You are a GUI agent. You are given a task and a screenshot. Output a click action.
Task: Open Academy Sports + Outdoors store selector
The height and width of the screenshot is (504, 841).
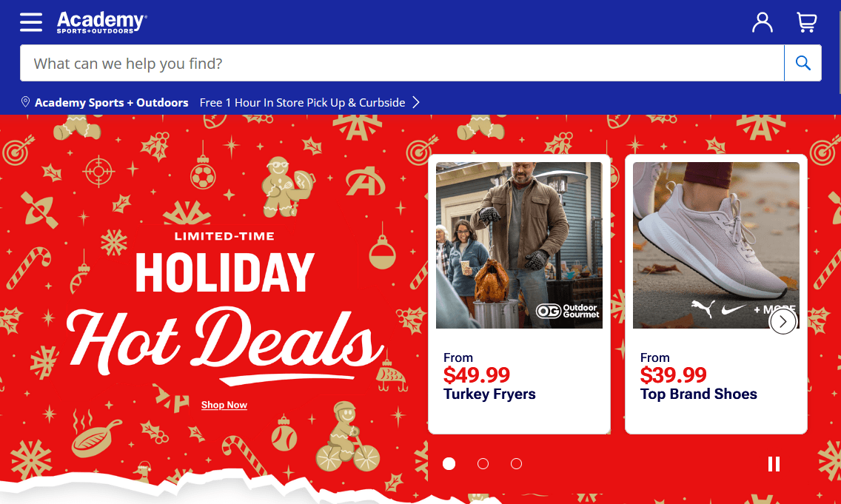112,103
